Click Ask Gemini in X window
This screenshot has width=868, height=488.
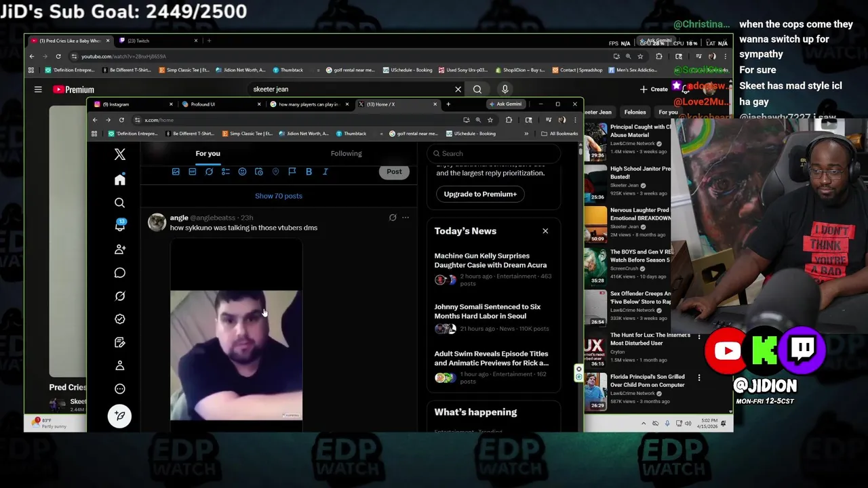506,104
